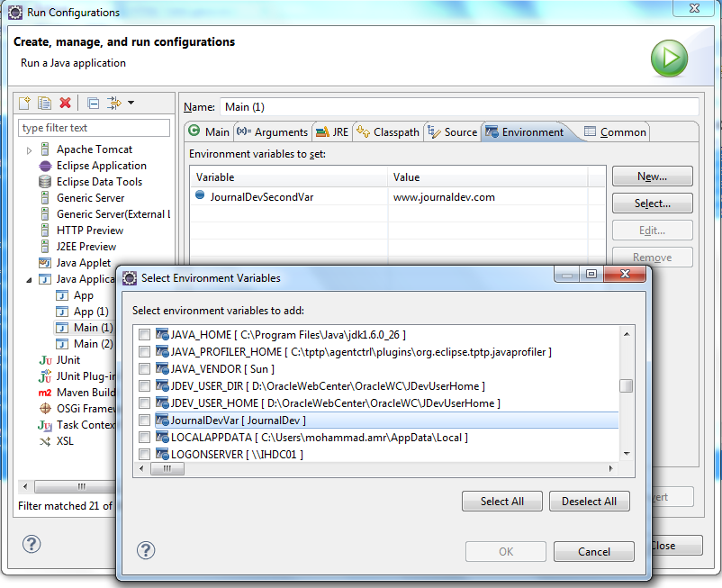
Task: Click the Maven Build m2 icon
Action: coord(45,393)
